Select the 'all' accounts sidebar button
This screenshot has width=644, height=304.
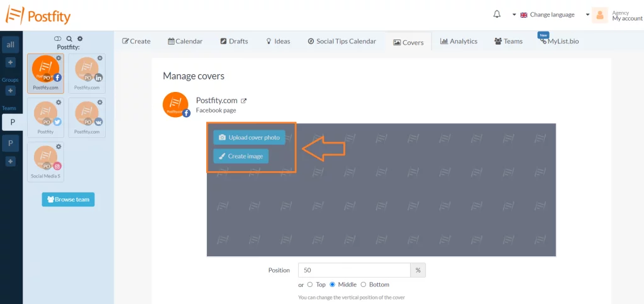11,45
